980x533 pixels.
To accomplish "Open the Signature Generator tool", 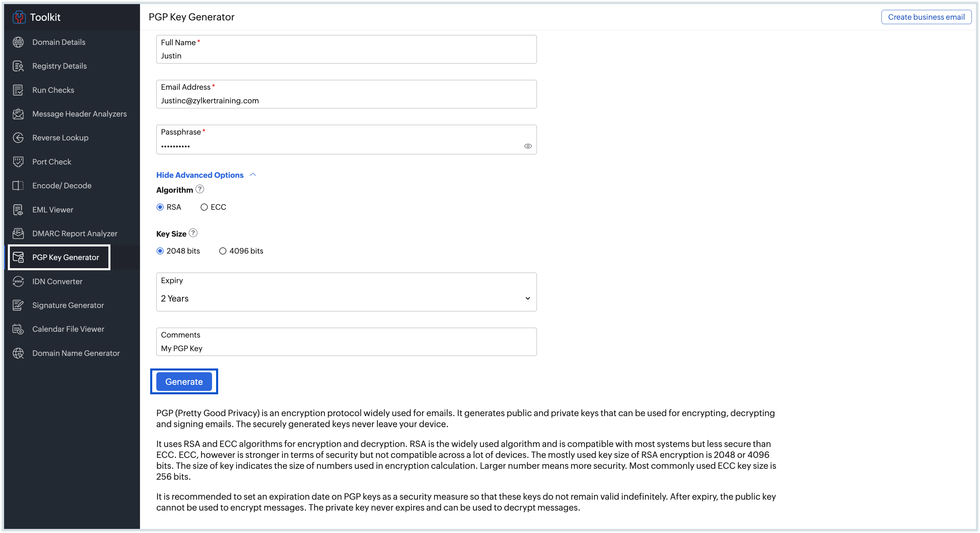I will [x=68, y=305].
